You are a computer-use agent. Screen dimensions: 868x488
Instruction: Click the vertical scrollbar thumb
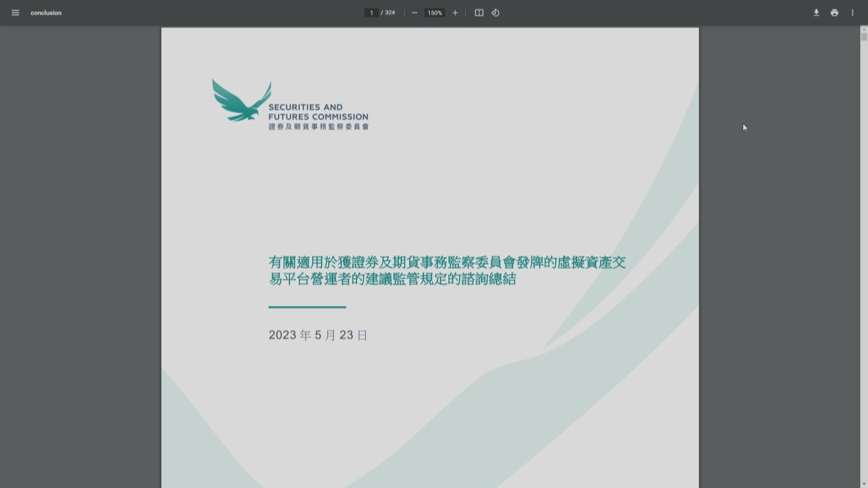tap(864, 37)
